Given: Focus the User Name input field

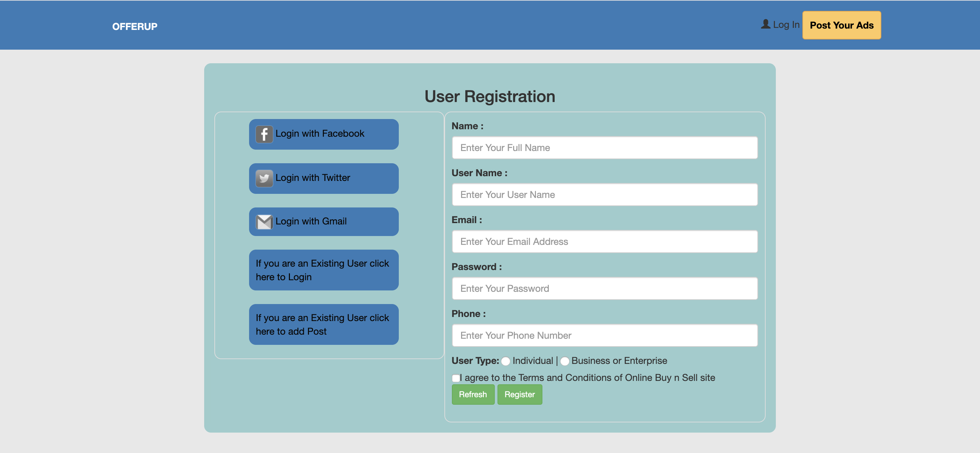Looking at the screenshot, I should (604, 195).
